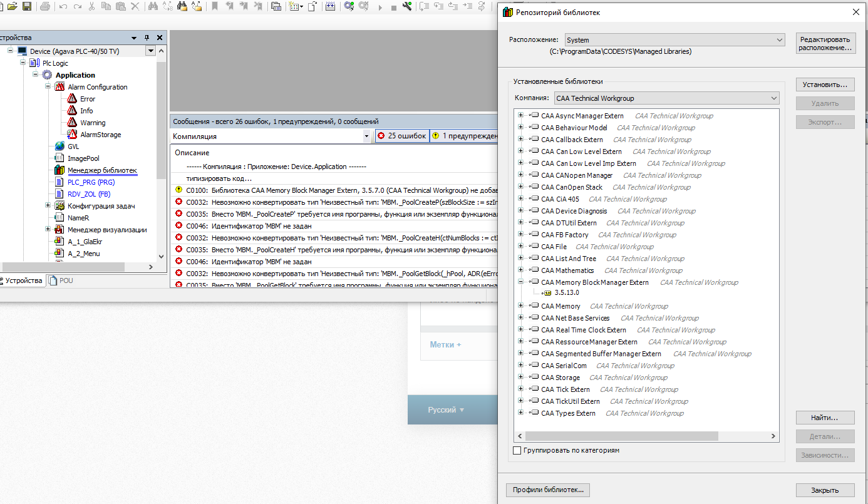
Task: Click the Open project folder icon in toolbar
Action: [13, 6]
